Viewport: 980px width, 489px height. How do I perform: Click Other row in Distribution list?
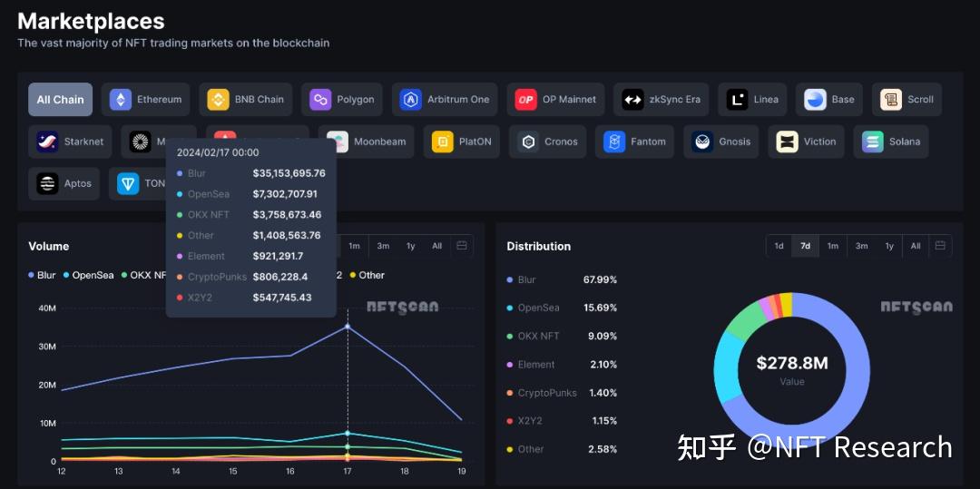(562, 449)
